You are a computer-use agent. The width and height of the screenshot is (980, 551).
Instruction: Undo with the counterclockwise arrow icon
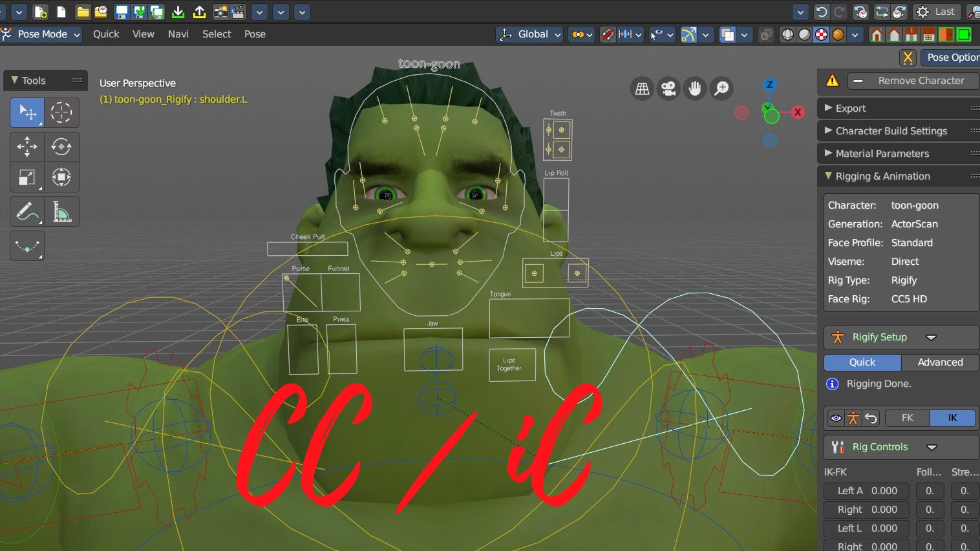click(x=822, y=12)
